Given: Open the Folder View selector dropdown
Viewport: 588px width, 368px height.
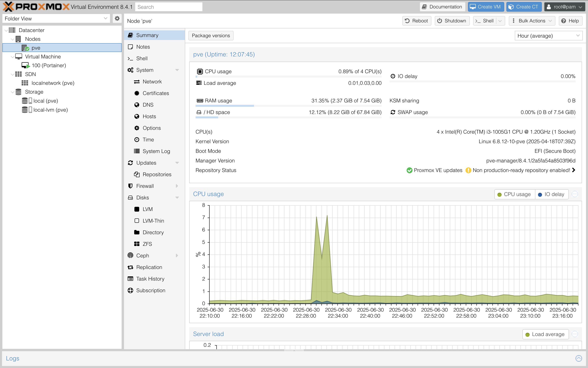Looking at the screenshot, I should (x=56, y=18).
